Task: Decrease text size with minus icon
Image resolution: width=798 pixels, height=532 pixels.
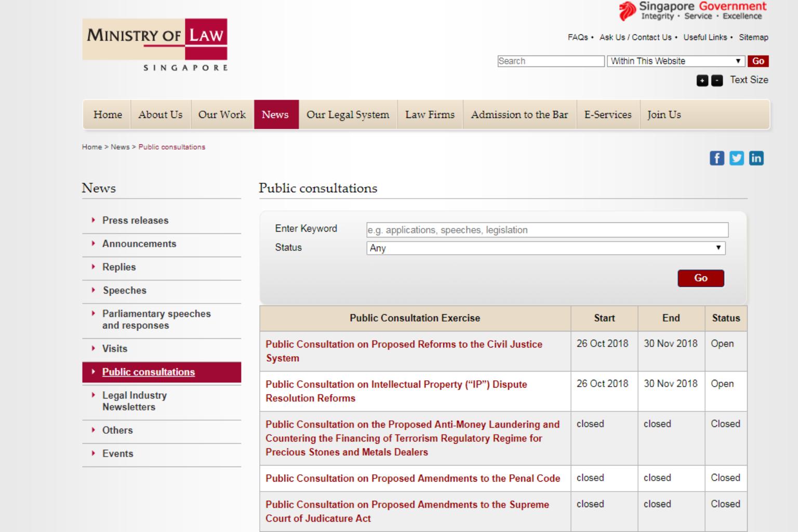Action: click(716, 81)
